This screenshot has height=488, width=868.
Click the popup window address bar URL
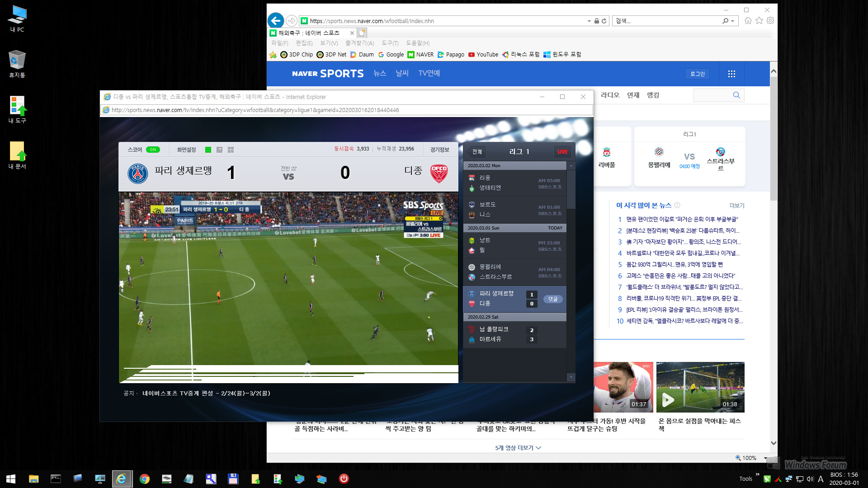point(255,110)
